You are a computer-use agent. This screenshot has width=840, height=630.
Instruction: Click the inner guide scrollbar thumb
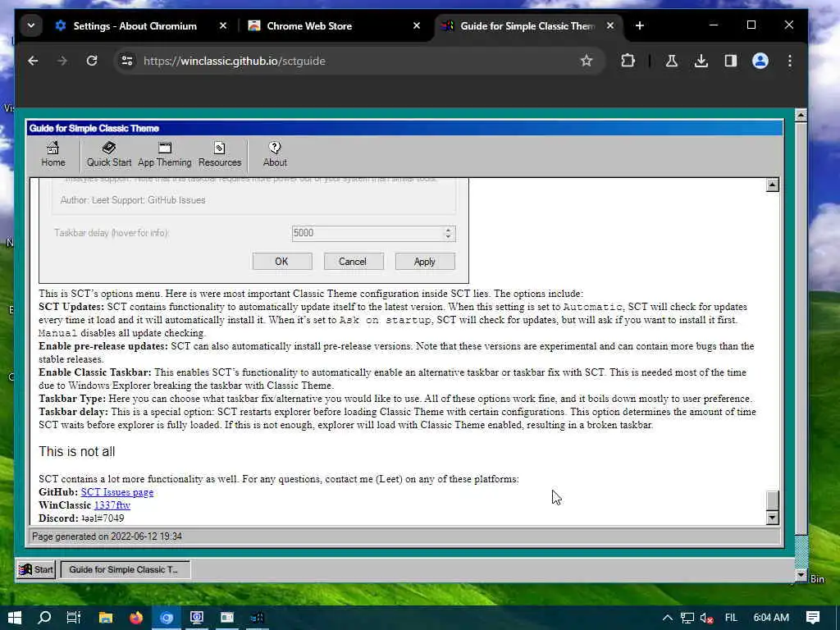[773, 500]
